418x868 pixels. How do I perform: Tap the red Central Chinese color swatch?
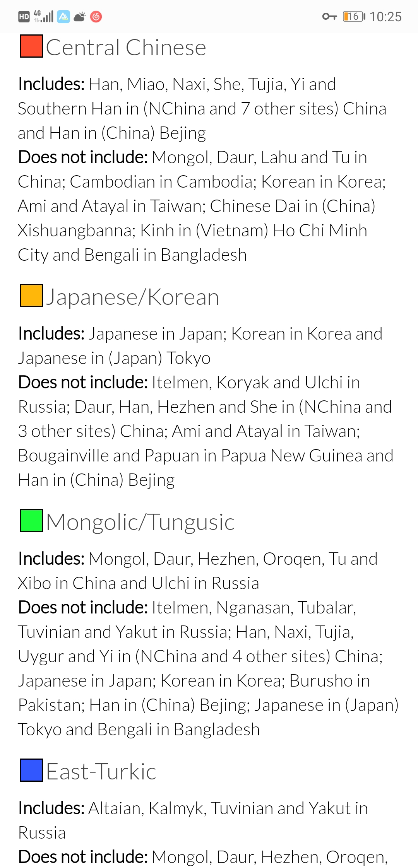31,46
